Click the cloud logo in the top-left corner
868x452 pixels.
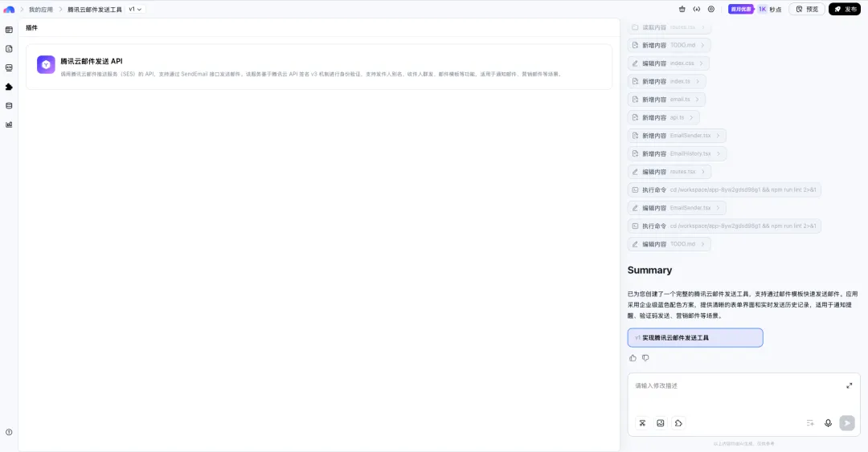pos(9,10)
